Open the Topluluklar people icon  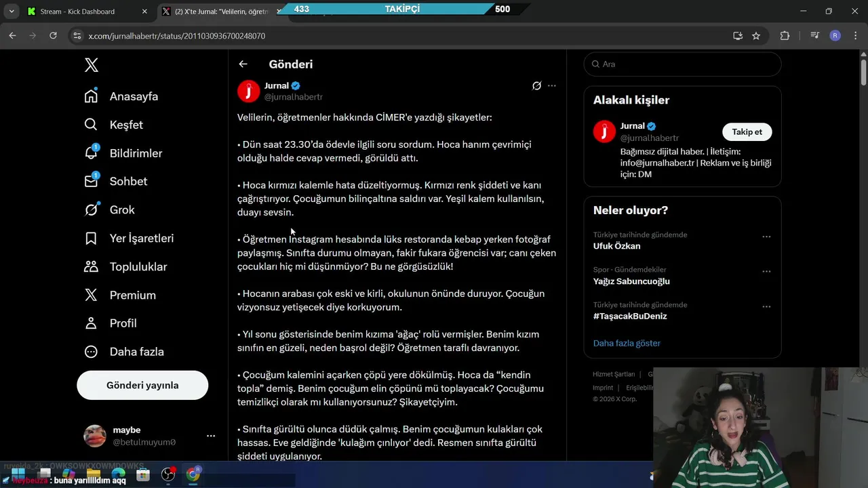click(91, 266)
